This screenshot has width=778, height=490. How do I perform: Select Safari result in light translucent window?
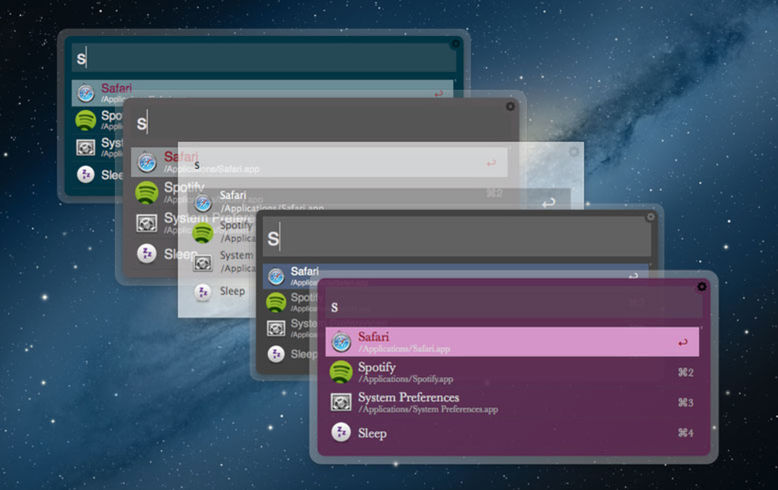coord(379,200)
